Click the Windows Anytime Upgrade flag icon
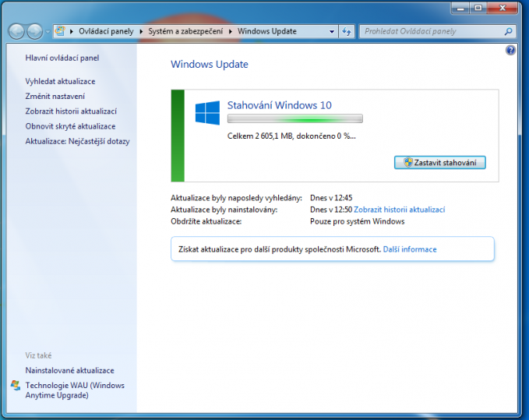The height and width of the screenshot is (420, 529). coord(15,385)
